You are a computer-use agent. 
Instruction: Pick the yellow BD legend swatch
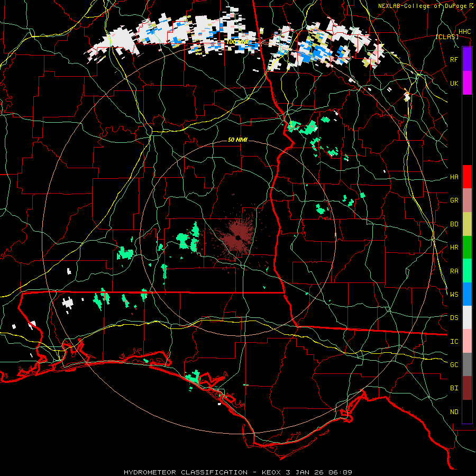click(467, 224)
